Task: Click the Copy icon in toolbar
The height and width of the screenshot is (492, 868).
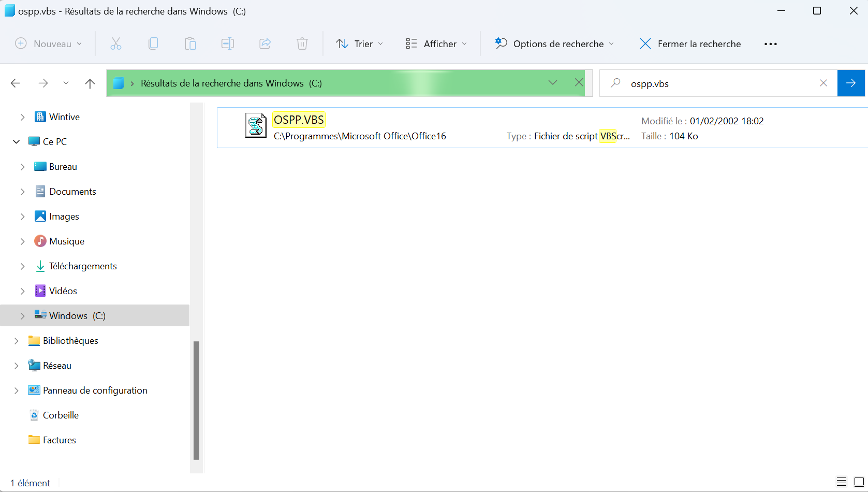Action: [x=153, y=44]
